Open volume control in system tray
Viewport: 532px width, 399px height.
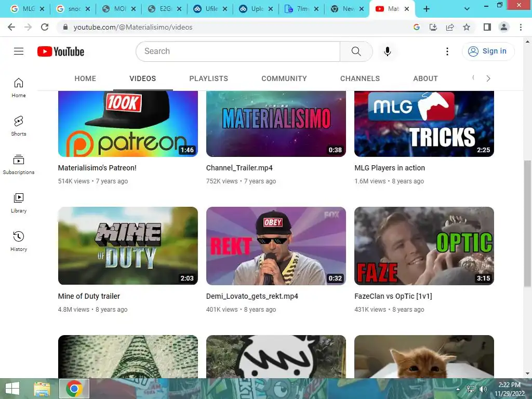483,389
